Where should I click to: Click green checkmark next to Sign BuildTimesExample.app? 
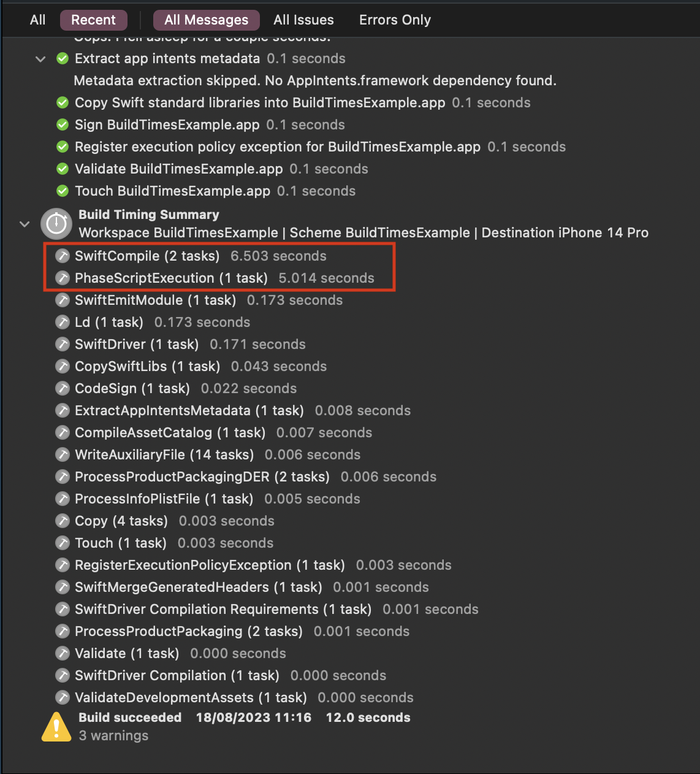click(x=63, y=125)
